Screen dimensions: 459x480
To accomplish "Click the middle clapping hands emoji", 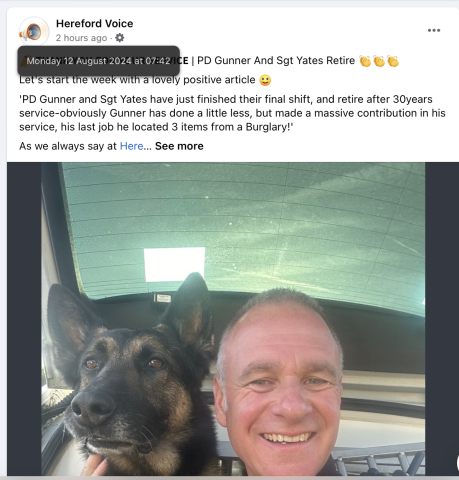I will 379,61.
